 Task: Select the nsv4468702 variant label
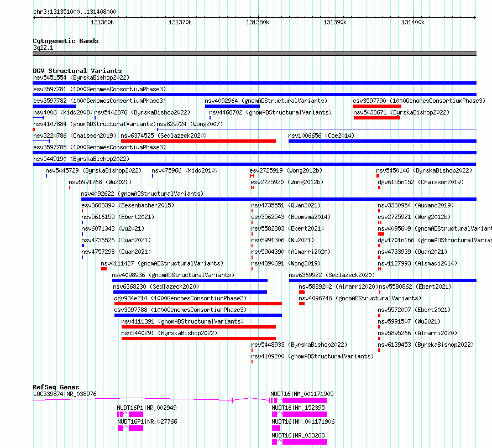(x=270, y=112)
